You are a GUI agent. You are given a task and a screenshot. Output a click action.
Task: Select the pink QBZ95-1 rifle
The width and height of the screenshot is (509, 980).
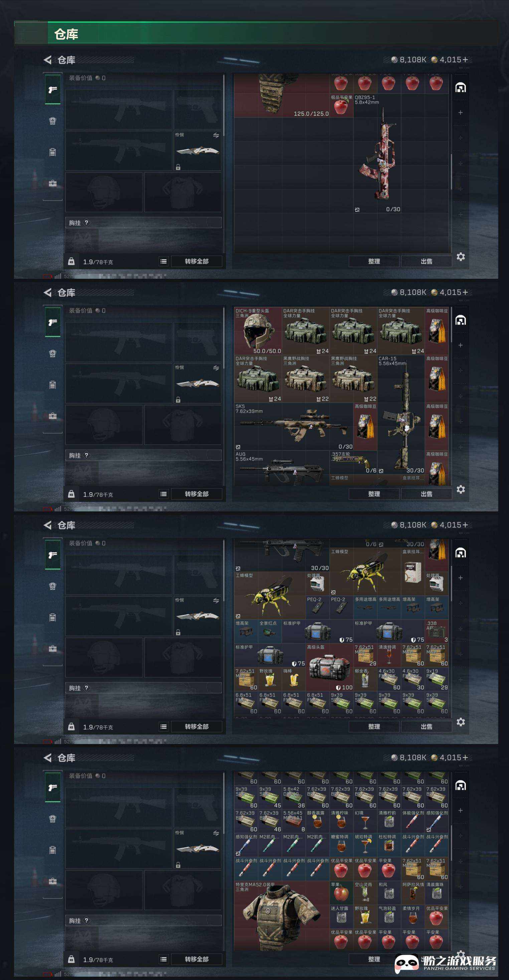[377, 153]
